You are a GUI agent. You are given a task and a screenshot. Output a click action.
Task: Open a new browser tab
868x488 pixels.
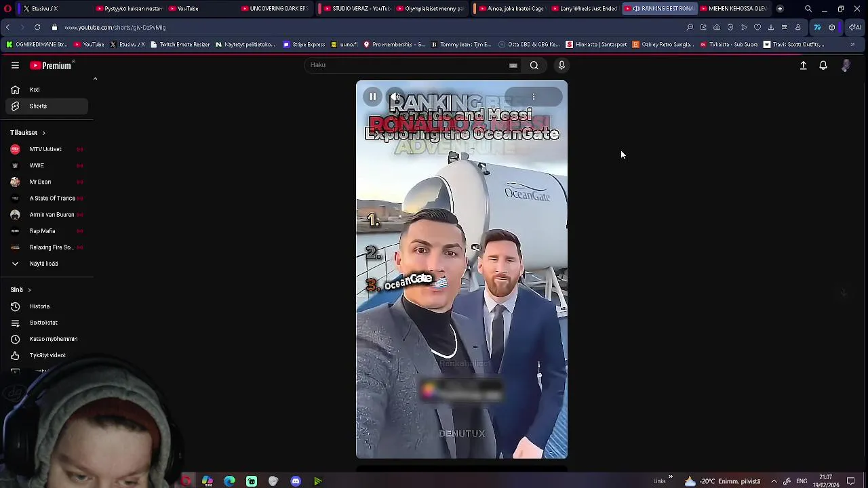coord(780,9)
